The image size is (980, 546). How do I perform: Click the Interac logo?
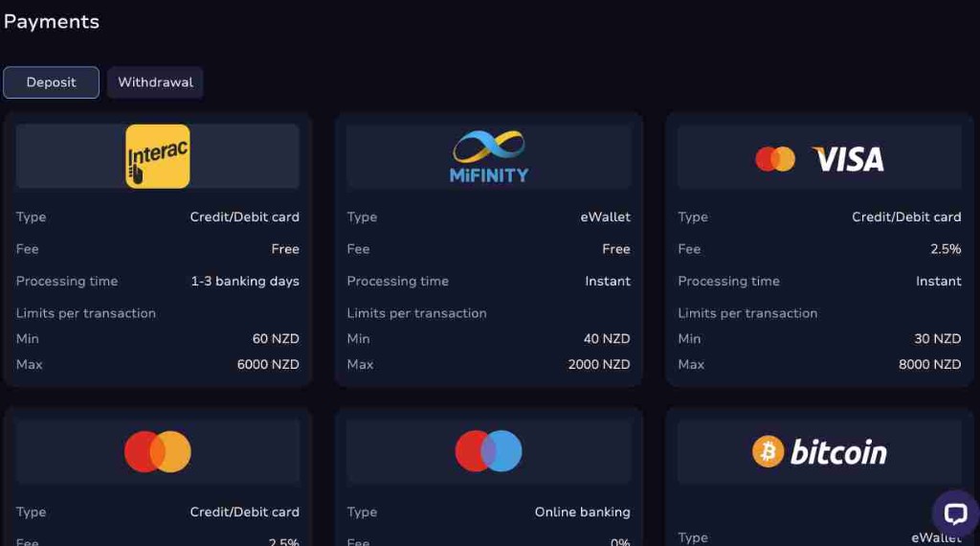tap(158, 156)
